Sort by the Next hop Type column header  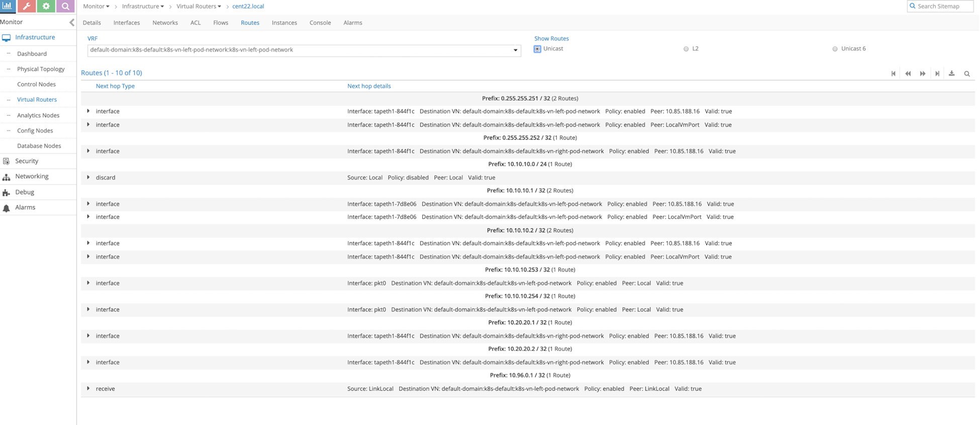115,86
